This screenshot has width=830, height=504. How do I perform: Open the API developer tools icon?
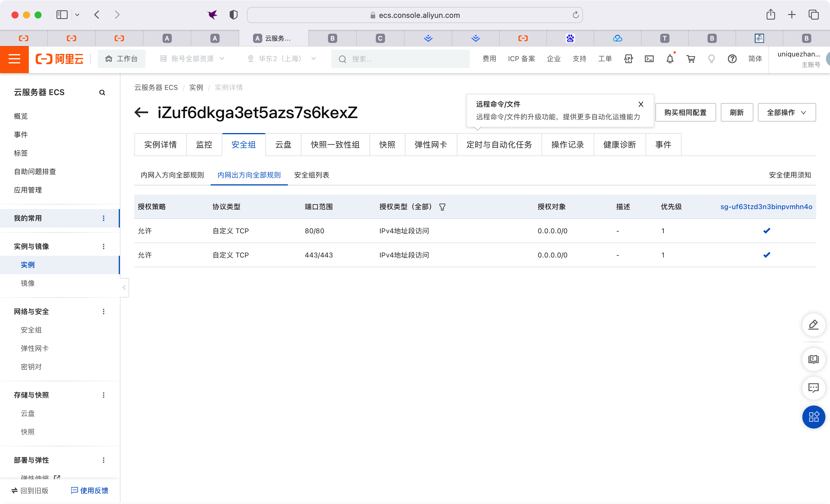[628, 59]
